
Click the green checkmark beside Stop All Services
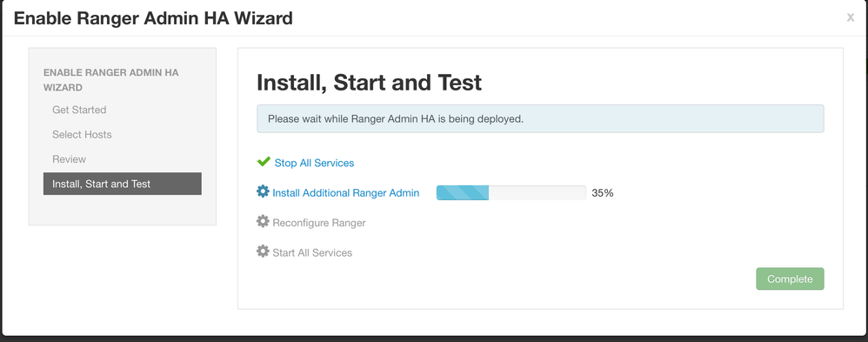pos(264,162)
